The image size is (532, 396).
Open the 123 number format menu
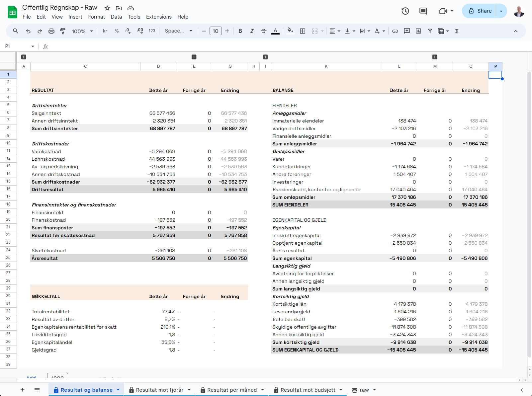(152, 31)
